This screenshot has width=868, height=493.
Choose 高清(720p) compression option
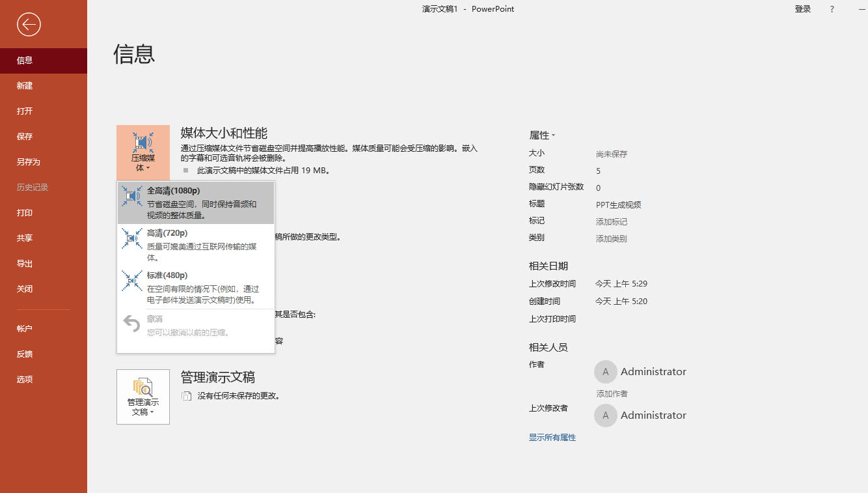click(196, 245)
